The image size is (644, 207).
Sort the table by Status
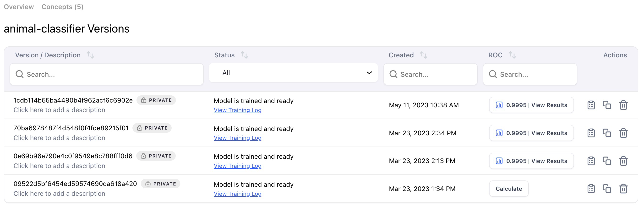[x=244, y=55]
